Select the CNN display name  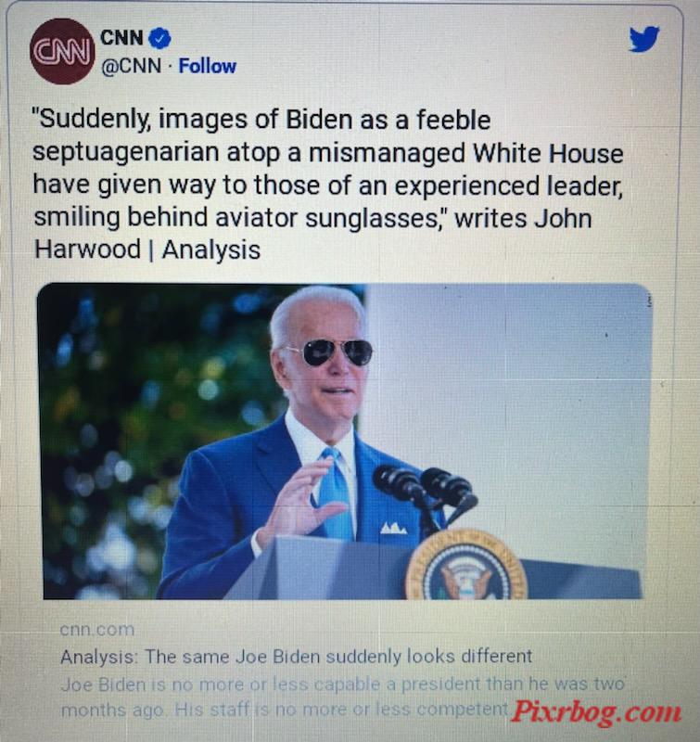(122, 37)
